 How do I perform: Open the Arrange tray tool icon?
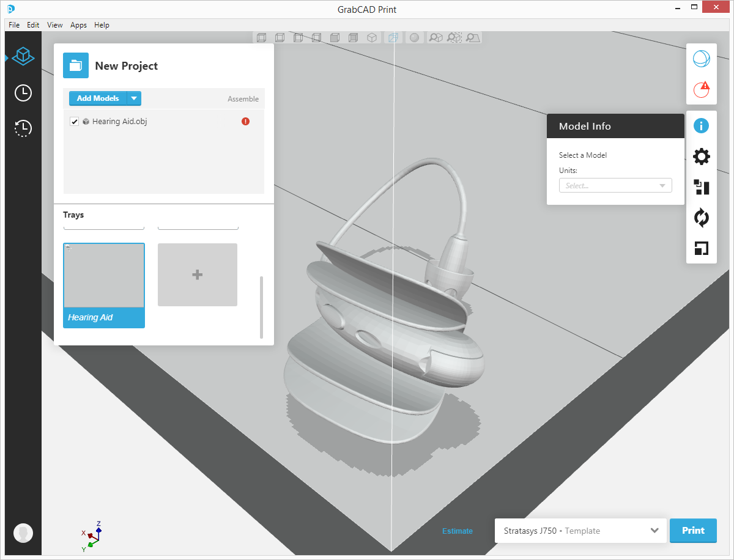(x=701, y=187)
